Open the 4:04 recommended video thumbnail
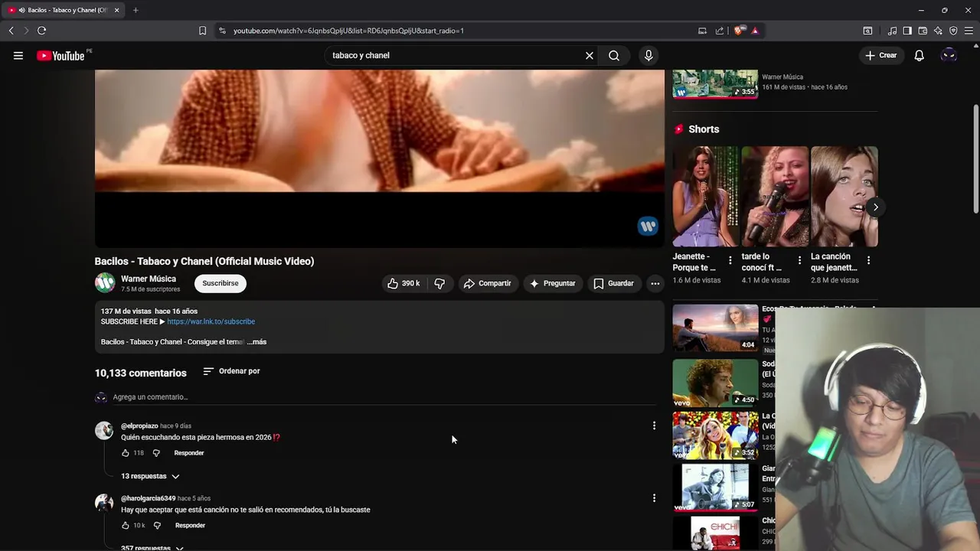 click(x=715, y=328)
